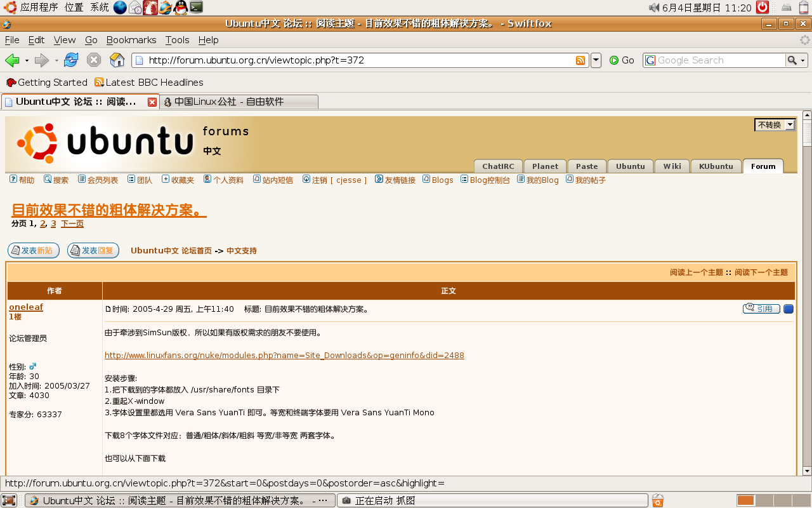The height and width of the screenshot is (508, 812).
Task: Click the 下一页 next page link
Action: [x=72, y=224]
